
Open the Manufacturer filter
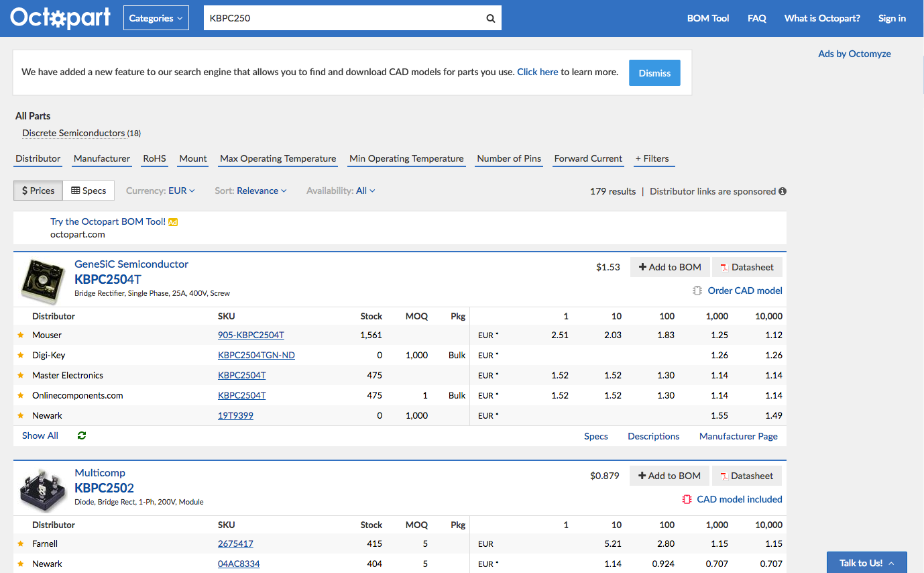(102, 158)
